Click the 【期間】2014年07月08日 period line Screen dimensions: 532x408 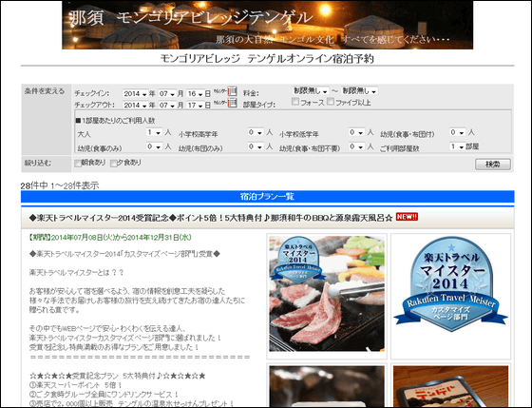pyautogui.click(x=110, y=238)
